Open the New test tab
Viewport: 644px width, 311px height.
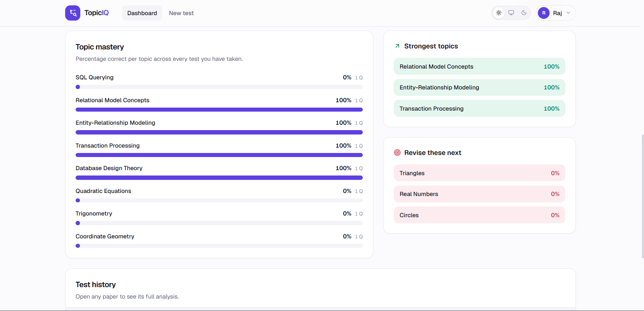(181, 13)
